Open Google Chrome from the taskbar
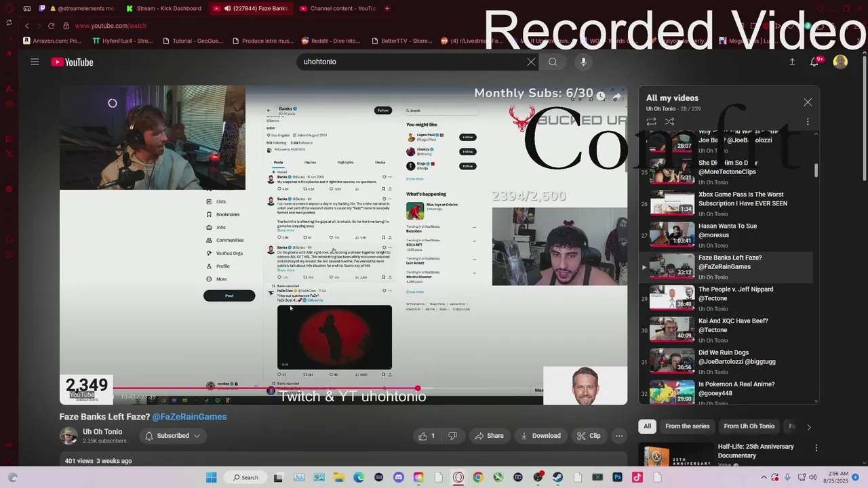The width and height of the screenshot is (868, 488). click(x=478, y=477)
